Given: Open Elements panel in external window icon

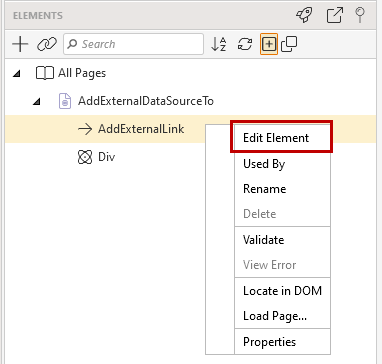Looking at the screenshot, I should tap(334, 15).
